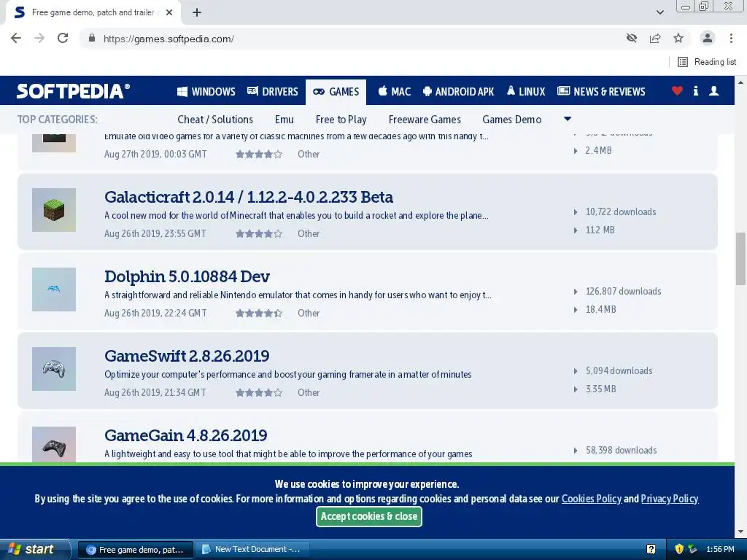747x560 pixels.
Task: Open Galacticraft 2.0.14 Beta title
Action: (x=249, y=197)
